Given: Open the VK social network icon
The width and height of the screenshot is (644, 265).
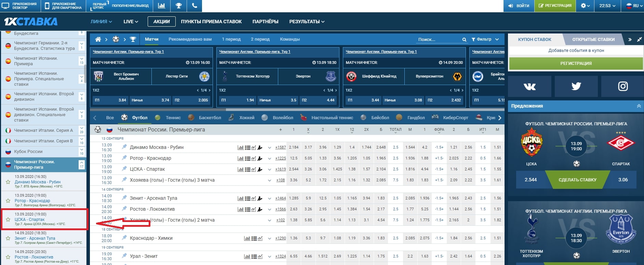Looking at the screenshot, I should click(529, 86).
